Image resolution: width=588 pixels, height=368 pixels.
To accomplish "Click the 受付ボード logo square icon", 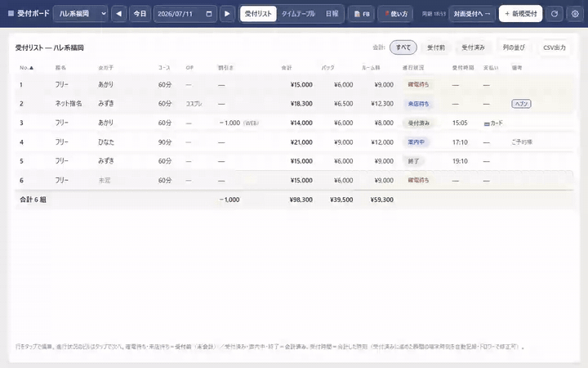I will 11,14.
